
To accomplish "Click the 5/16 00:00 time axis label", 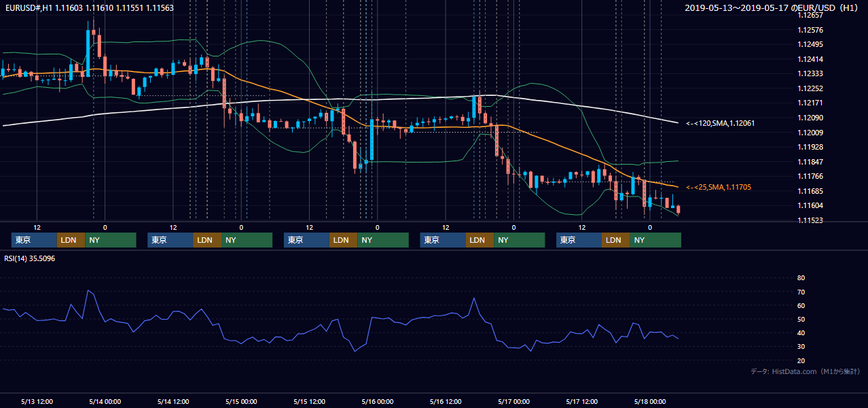I will point(378,401).
